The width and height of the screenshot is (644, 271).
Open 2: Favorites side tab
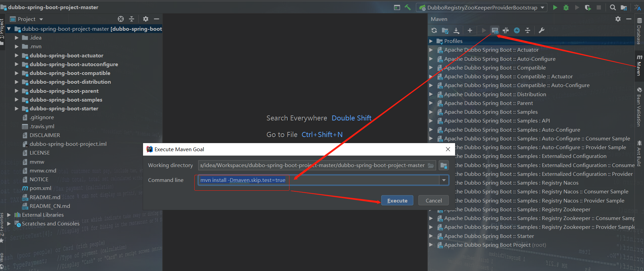2,228
